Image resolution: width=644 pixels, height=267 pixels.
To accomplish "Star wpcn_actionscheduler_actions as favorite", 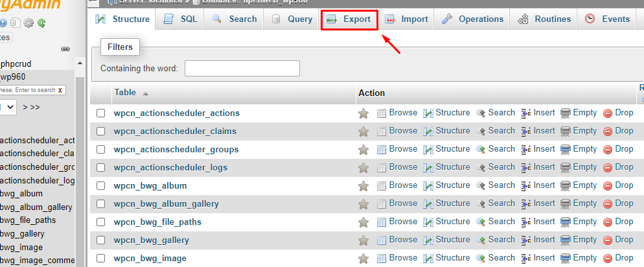I will pyautogui.click(x=363, y=113).
